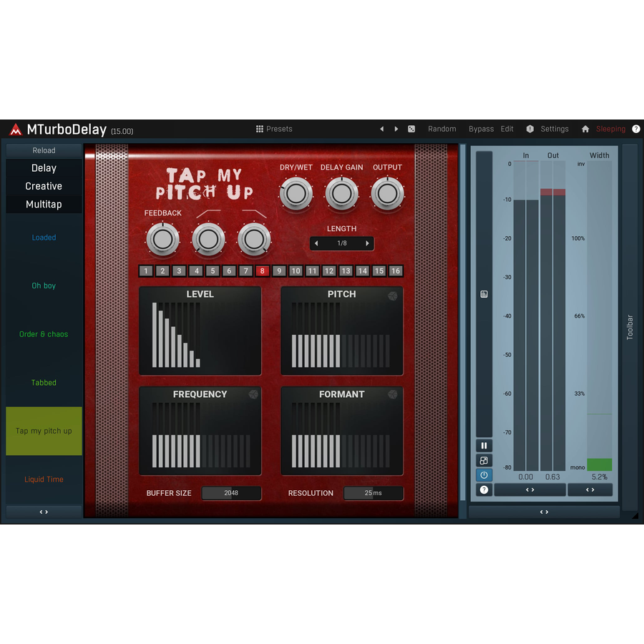Open the Settings menu

(555, 129)
